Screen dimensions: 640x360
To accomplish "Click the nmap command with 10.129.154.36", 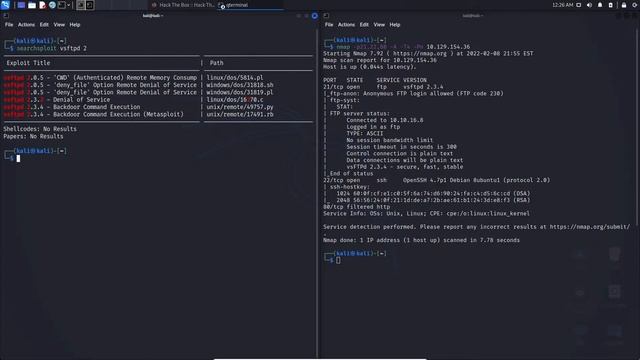I will tap(403, 47).
